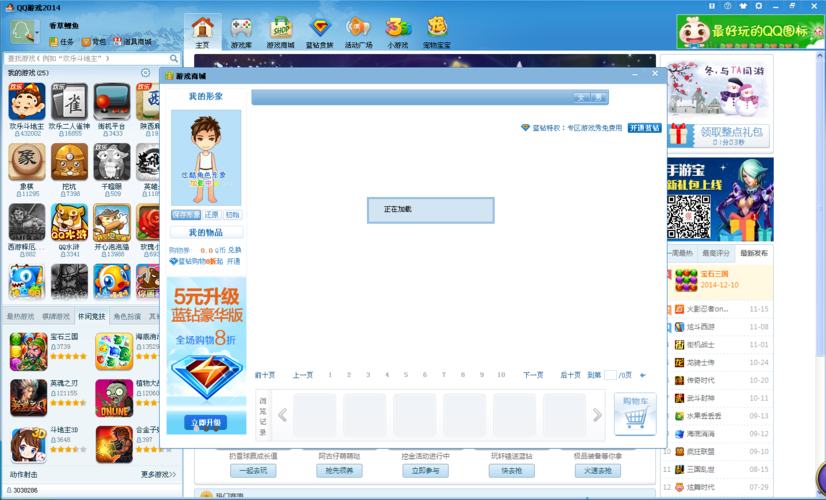Click the 兑换 link beside Q币 balance
The width and height of the screenshot is (826, 500).
pyautogui.click(x=235, y=250)
